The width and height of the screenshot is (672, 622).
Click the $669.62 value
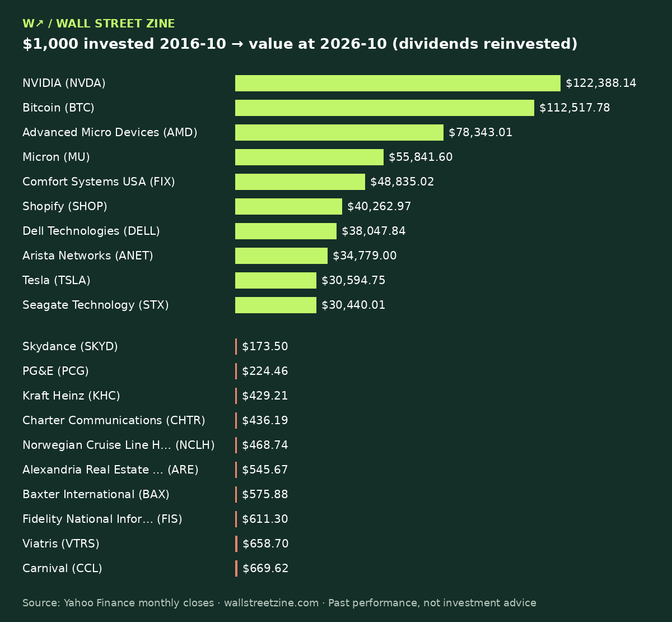pyautogui.click(x=265, y=569)
